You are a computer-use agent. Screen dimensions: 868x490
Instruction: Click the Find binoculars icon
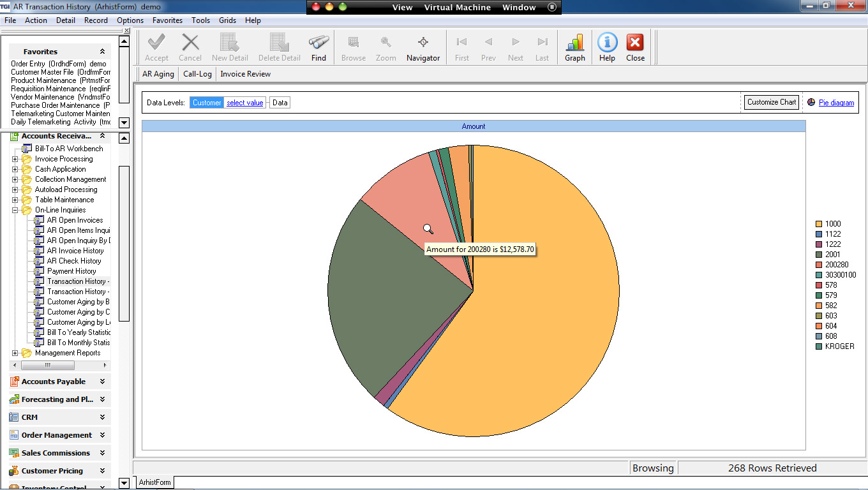[318, 43]
